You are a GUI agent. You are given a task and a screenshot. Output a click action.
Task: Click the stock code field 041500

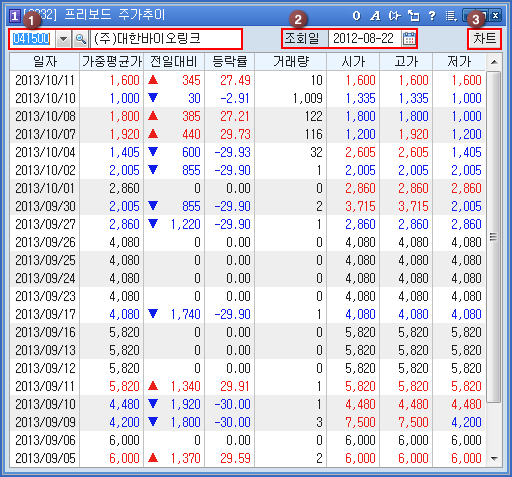pyautogui.click(x=32, y=39)
